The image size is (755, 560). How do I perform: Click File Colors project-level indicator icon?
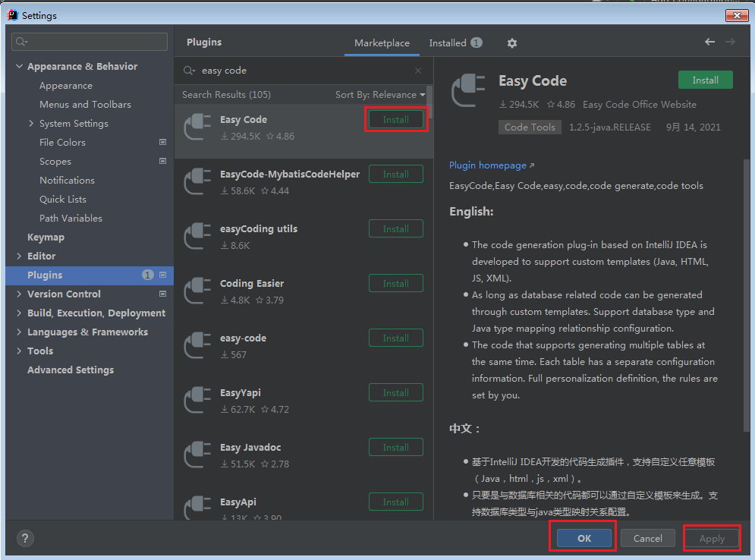click(x=162, y=142)
